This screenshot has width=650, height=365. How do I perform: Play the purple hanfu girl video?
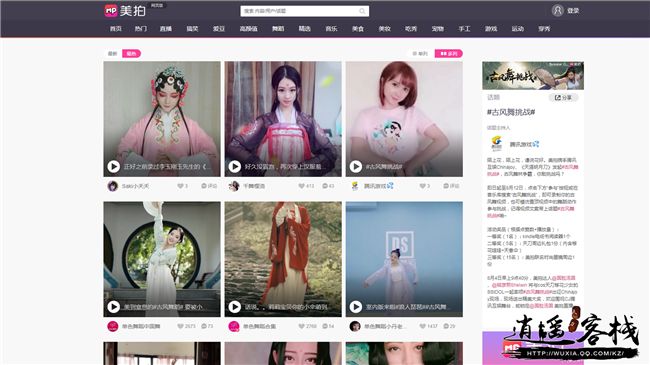(235, 166)
